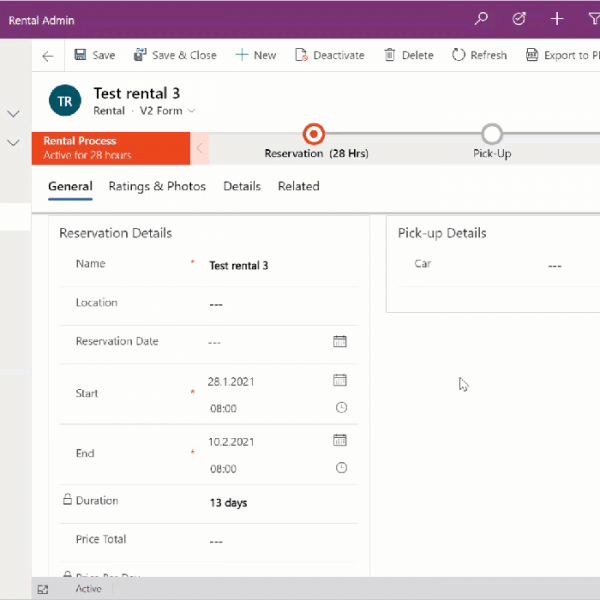The image size is (600, 600).
Task: Collapse the Rental Process flow chevron
Action: (200, 148)
